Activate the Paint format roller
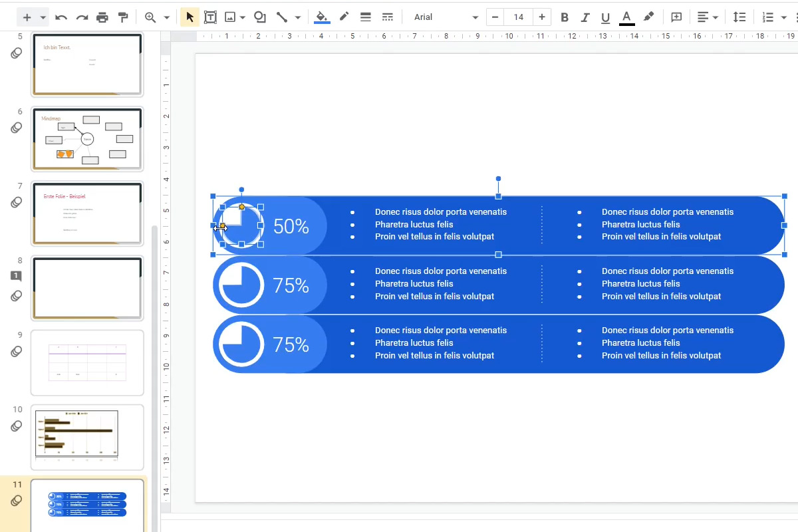This screenshot has width=798, height=532. 123,17
